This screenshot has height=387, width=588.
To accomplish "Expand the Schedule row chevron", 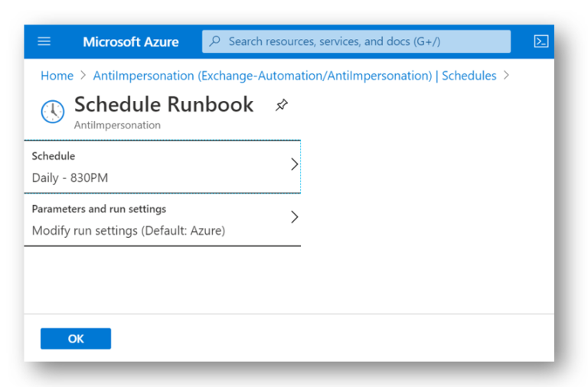I will click(294, 164).
